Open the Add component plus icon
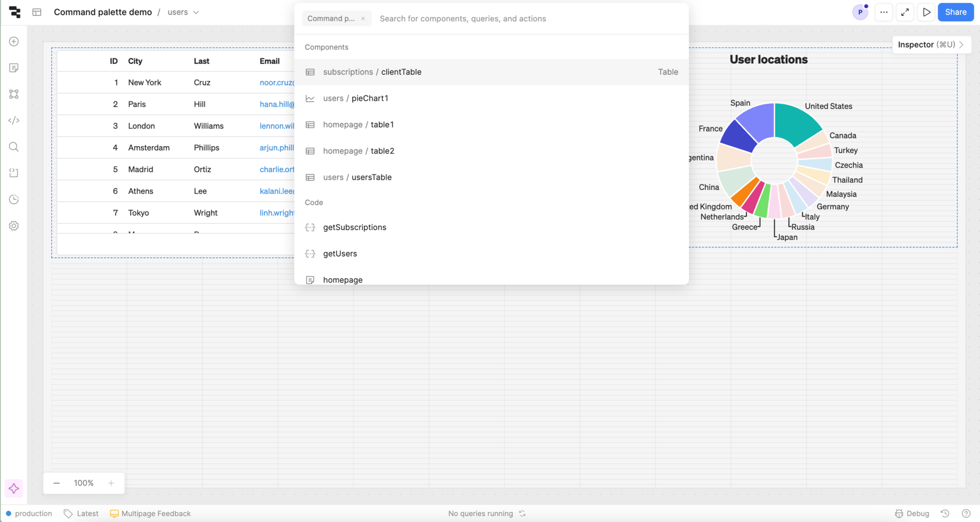Screen dimensions: 980x522 [14, 41]
